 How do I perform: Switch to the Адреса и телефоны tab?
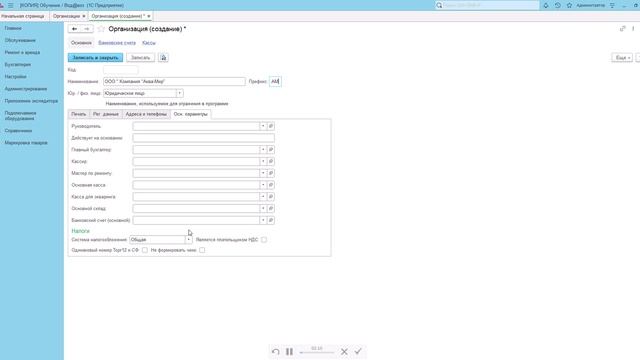pos(146,114)
